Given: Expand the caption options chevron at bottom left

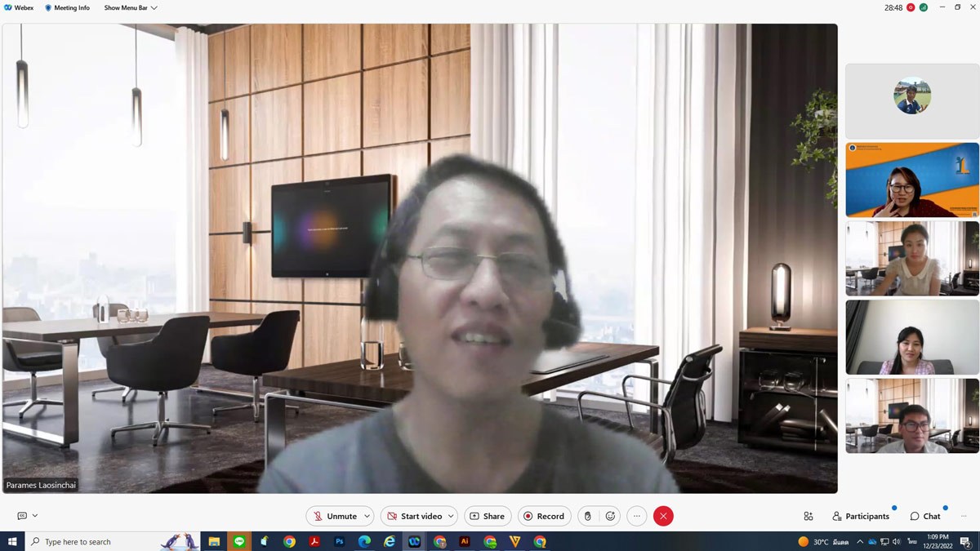Looking at the screenshot, I should click(35, 516).
